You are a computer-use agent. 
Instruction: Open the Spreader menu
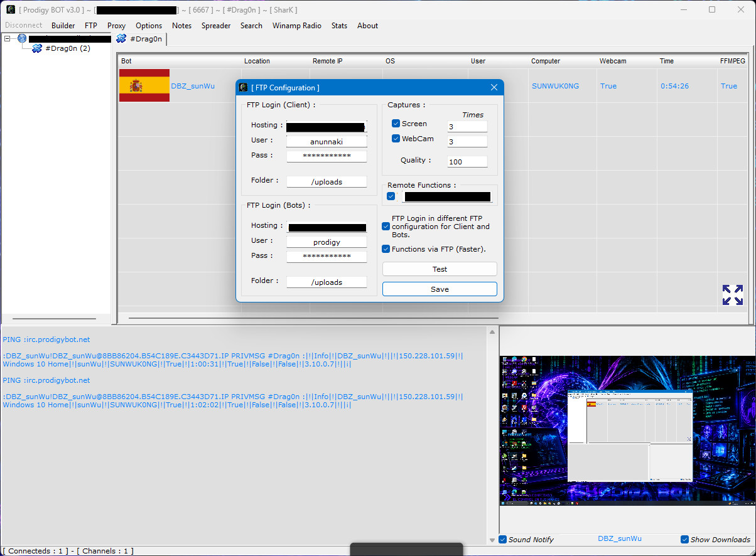pyautogui.click(x=216, y=26)
